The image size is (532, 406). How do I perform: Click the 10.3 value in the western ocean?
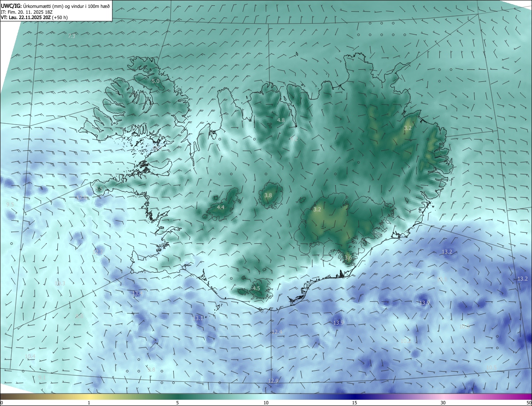pos(60,284)
